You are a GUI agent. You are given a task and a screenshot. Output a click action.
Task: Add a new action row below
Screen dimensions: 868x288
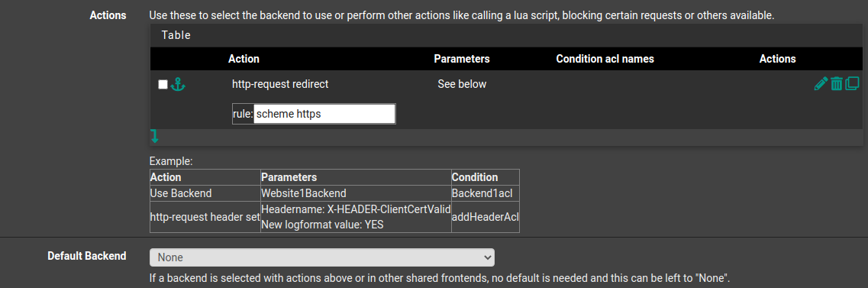tap(155, 136)
